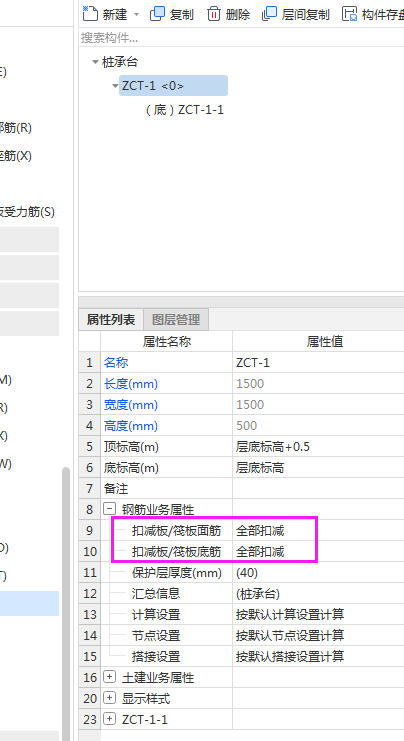Switch to 属性列表 tab

[x=111, y=319]
